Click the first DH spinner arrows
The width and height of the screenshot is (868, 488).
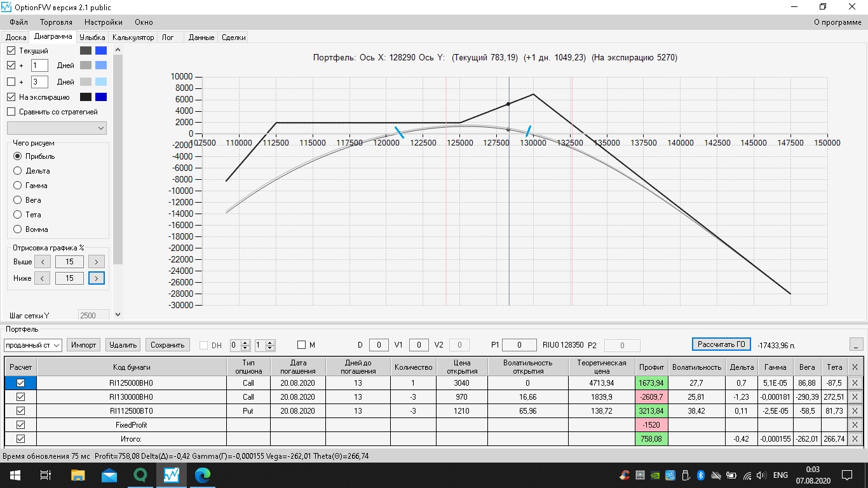click(x=247, y=345)
